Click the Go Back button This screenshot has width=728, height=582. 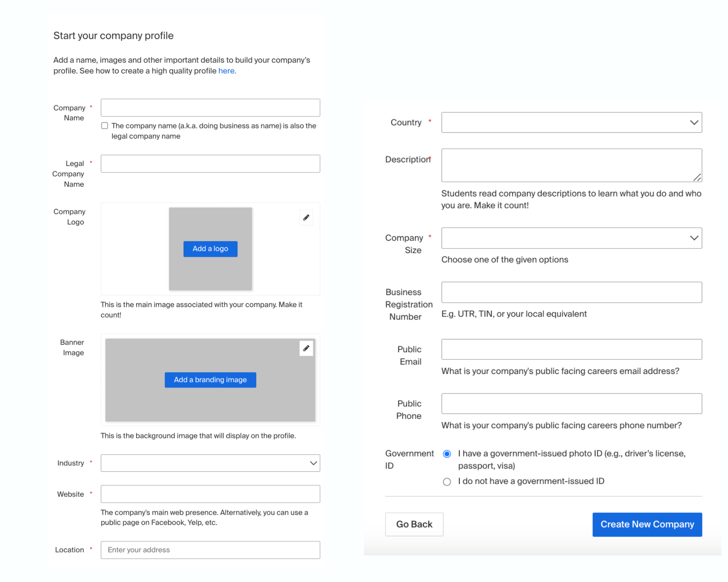click(414, 524)
